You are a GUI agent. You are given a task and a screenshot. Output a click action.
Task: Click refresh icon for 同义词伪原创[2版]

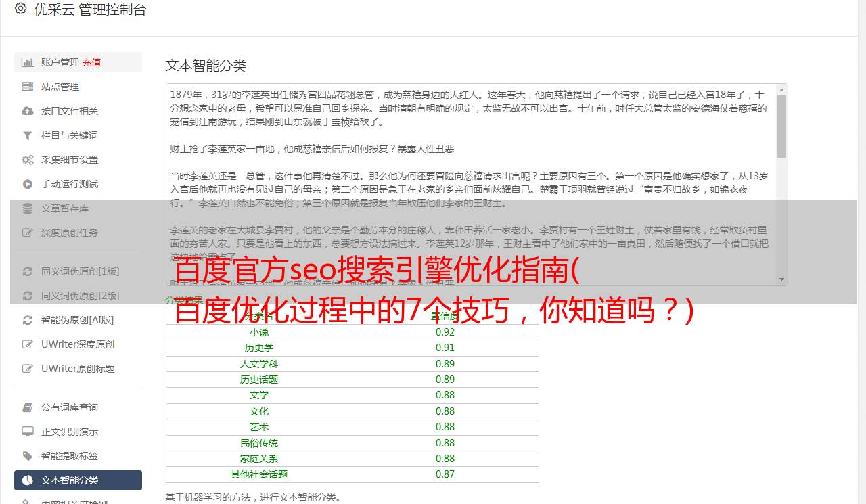pos(28,296)
